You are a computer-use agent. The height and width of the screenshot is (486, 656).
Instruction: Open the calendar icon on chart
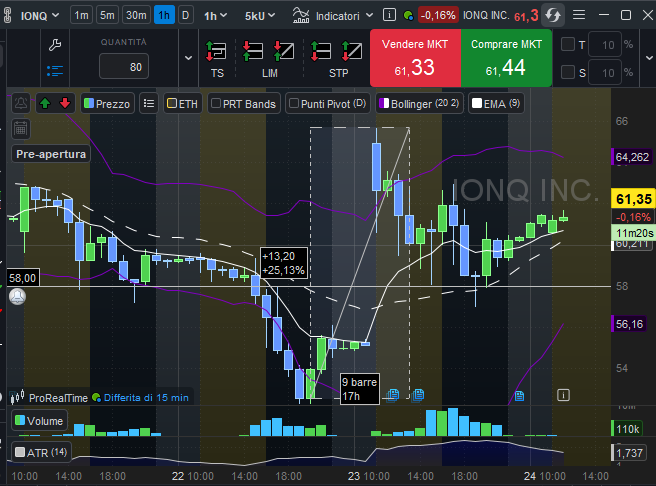(20, 127)
